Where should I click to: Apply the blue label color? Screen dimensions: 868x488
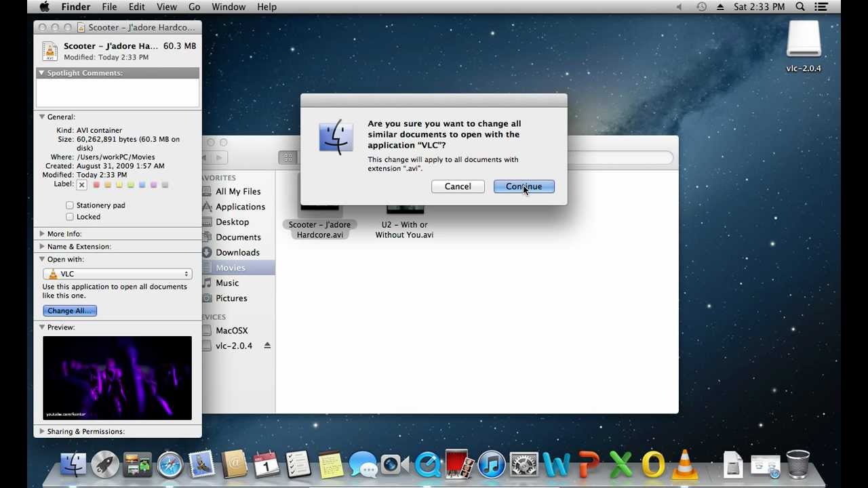pos(142,184)
